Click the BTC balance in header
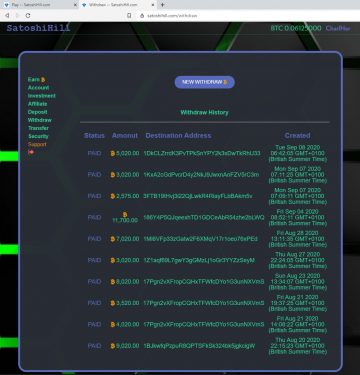The height and width of the screenshot is (375, 360). [296, 28]
